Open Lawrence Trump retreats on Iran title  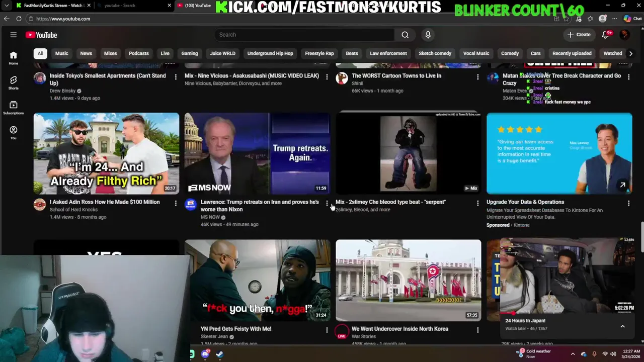click(x=260, y=206)
